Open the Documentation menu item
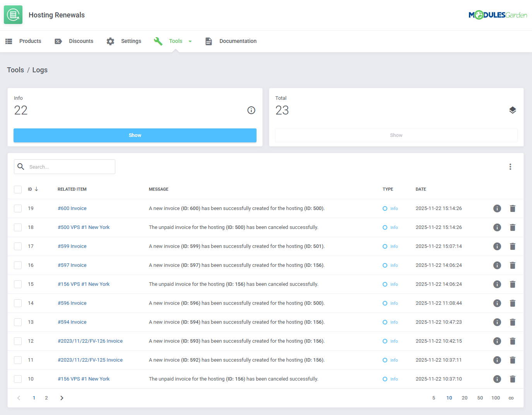This screenshot has width=532, height=415. 238,41
